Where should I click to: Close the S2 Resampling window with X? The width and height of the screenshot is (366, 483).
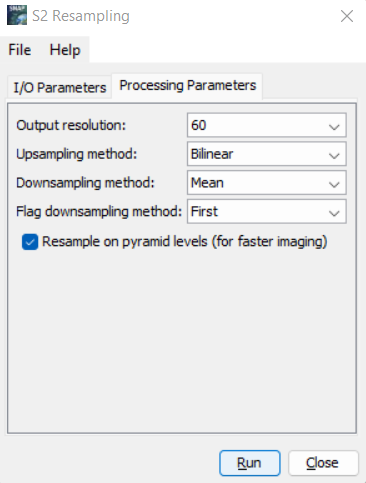347,16
